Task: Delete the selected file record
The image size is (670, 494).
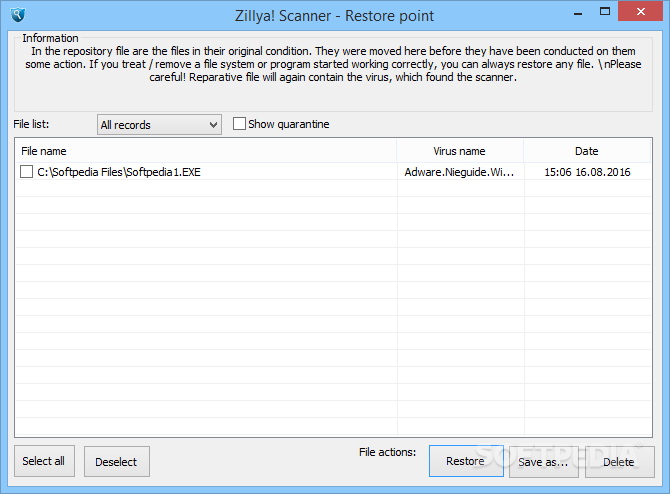Action: [x=619, y=462]
